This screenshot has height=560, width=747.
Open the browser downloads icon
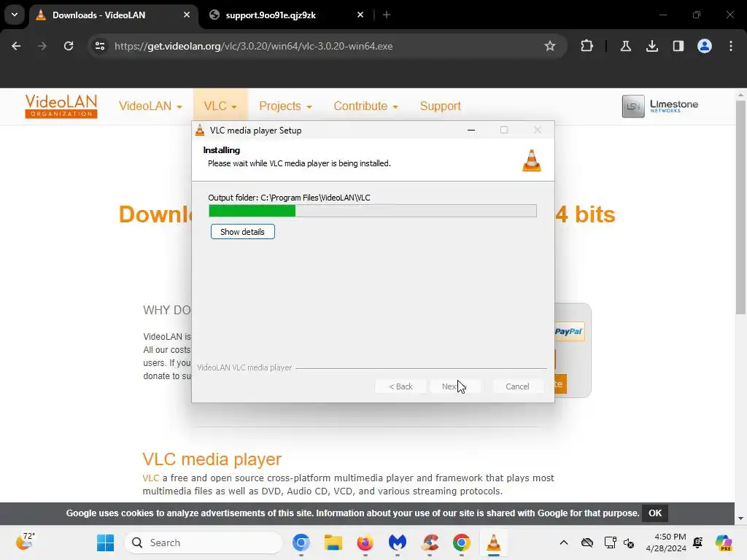pos(651,46)
